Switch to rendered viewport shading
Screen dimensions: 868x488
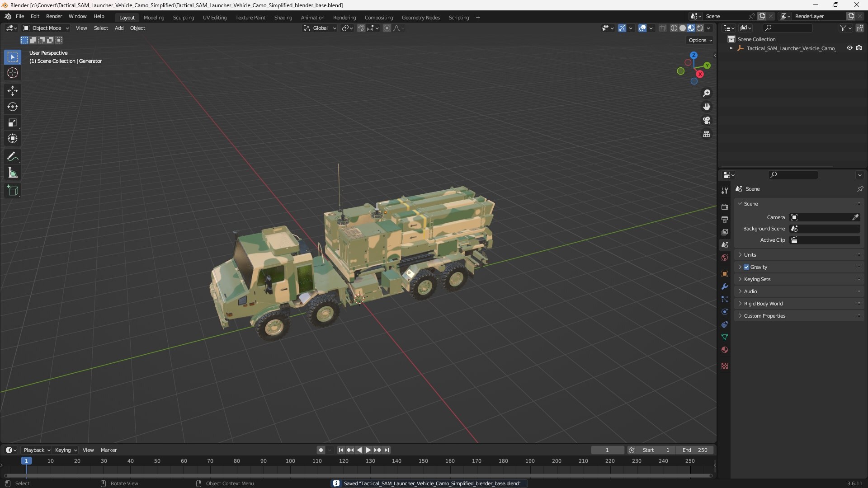(x=700, y=28)
